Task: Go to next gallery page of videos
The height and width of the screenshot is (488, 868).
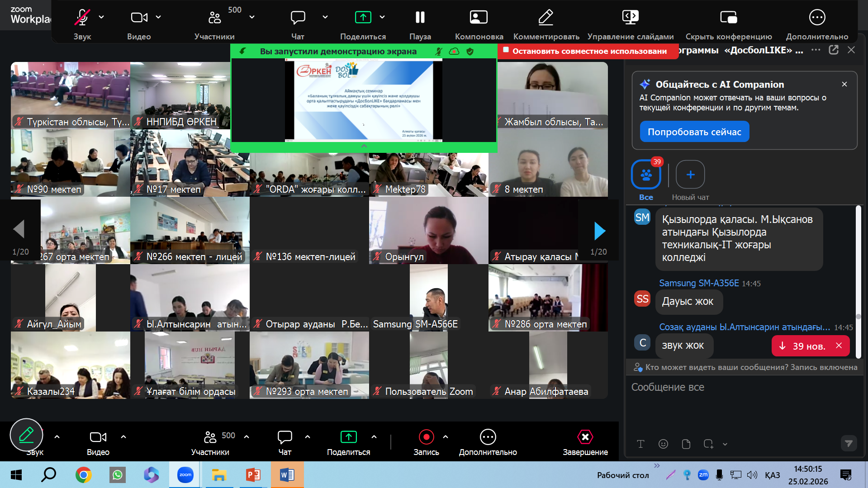Action: [x=599, y=231]
